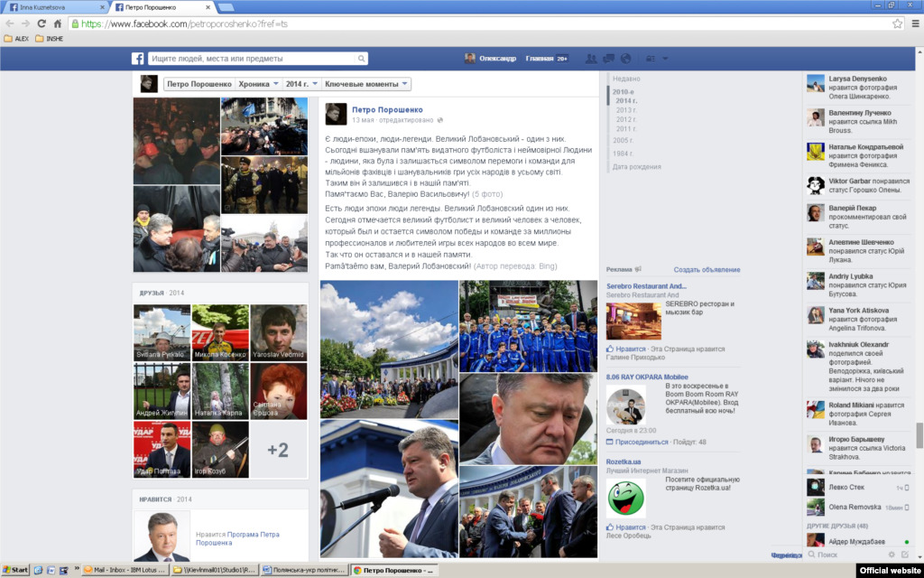The height and width of the screenshot is (578, 924).
Task: Jump to 2013 г. in the timeline
Action: (626, 109)
